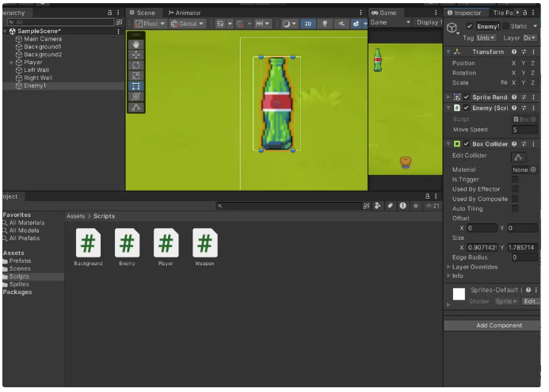Select the Transform combined tool
Viewport: 549px width, 392px height.
pyautogui.click(x=137, y=97)
